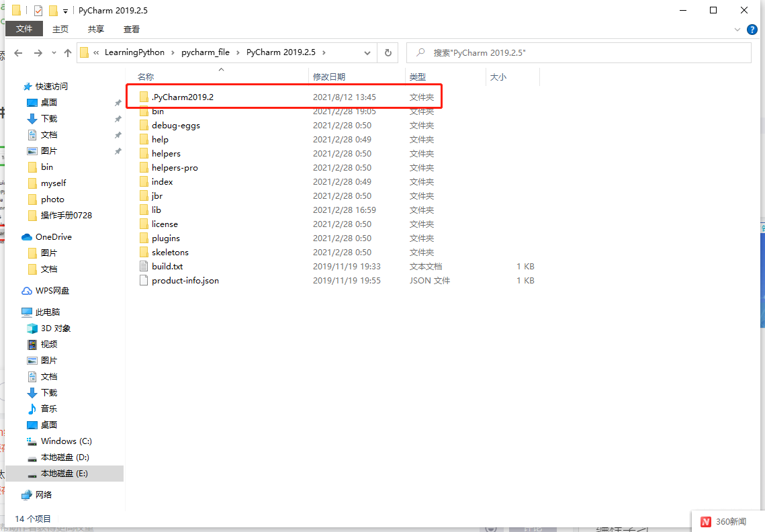Screen dimensions: 765x532
Task: Go forward in folder history
Action: (38, 52)
